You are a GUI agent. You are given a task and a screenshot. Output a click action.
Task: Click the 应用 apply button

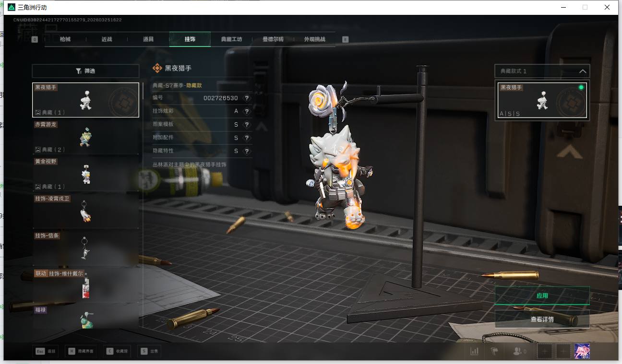(x=542, y=296)
